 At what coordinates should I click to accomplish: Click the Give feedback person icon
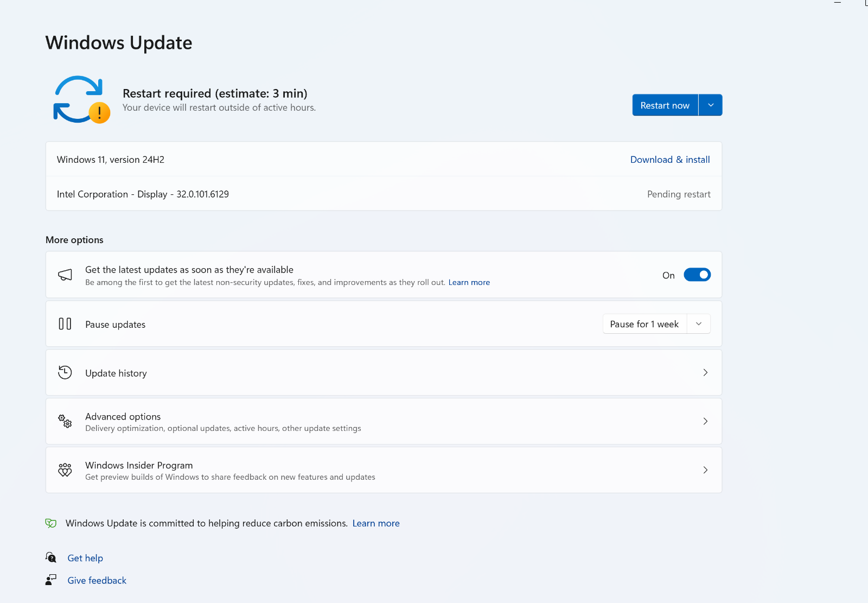pyautogui.click(x=51, y=580)
